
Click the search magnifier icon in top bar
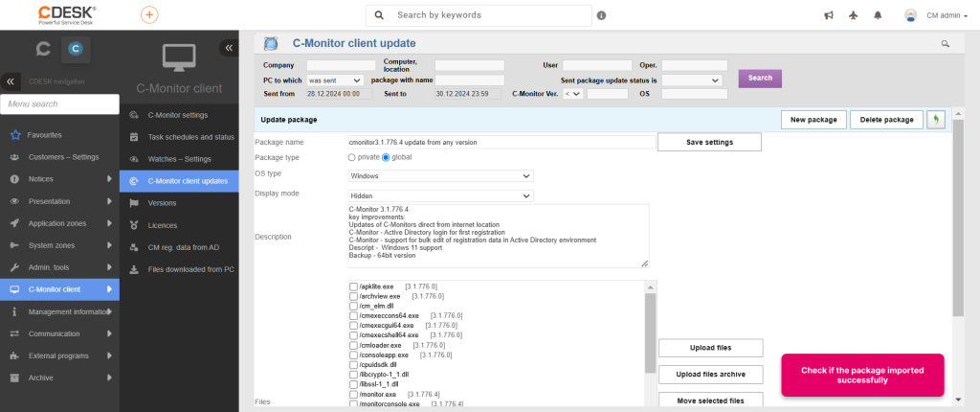point(379,15)
